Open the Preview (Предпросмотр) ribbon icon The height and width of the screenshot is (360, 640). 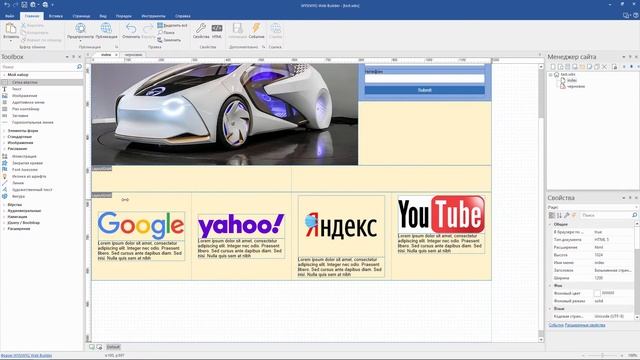coord(80,28)
